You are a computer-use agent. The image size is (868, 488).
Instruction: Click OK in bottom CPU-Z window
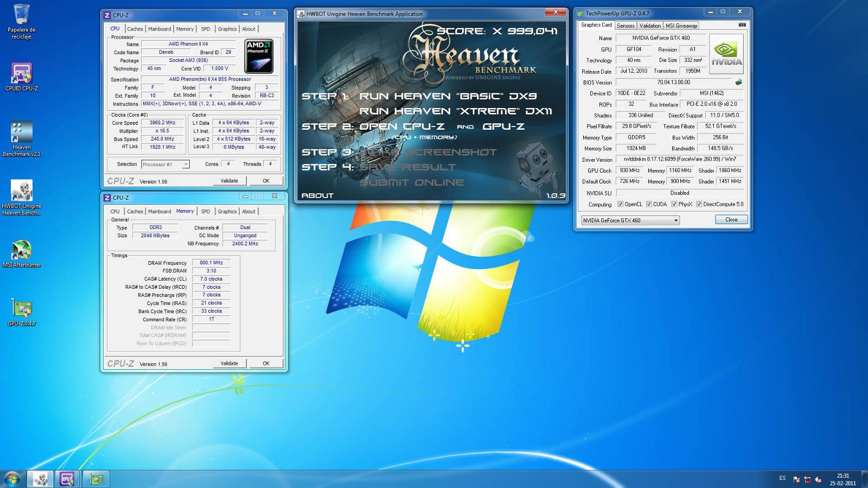[x=266, y=363]
